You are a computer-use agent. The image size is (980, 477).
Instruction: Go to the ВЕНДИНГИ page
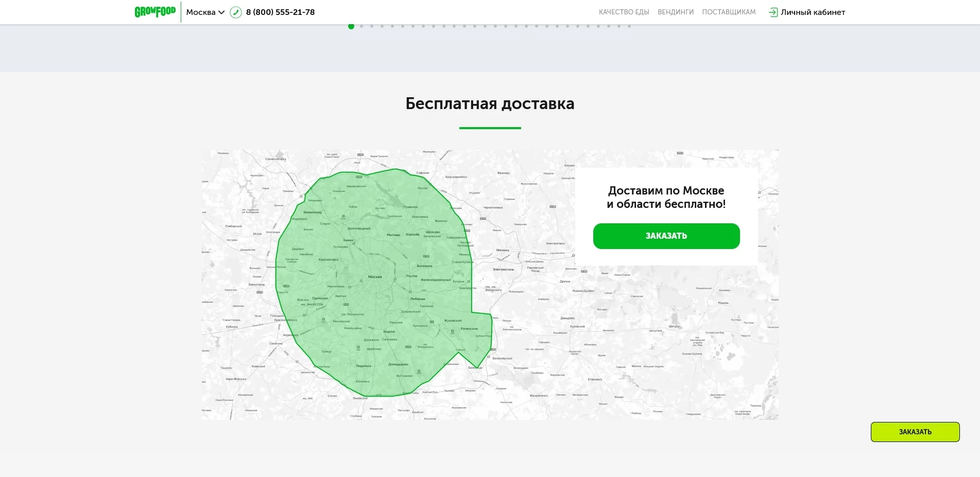(675, 12)
